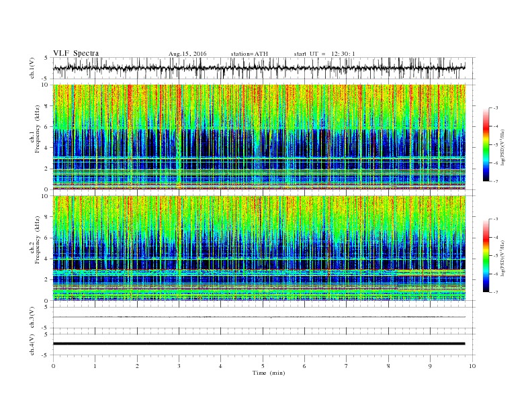Click the "-3" label on ch.1 color bar

(x=496, y=108)
